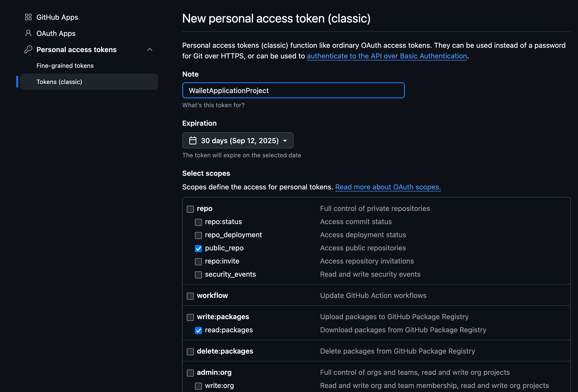The width and height of the screenshot is (578, 392).
Task: Click the Personal access tokens key icon
Action: 28,49
